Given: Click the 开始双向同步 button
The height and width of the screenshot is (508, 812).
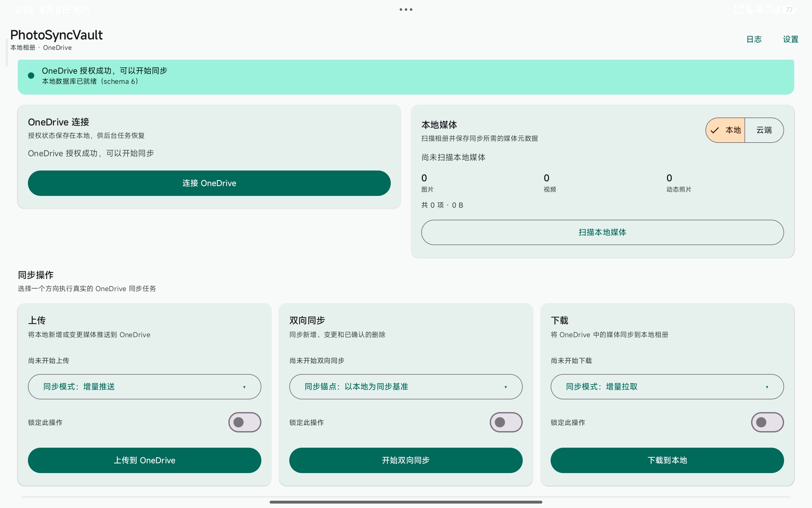Looking at the screenshot, I should click(x=406, y=460).
